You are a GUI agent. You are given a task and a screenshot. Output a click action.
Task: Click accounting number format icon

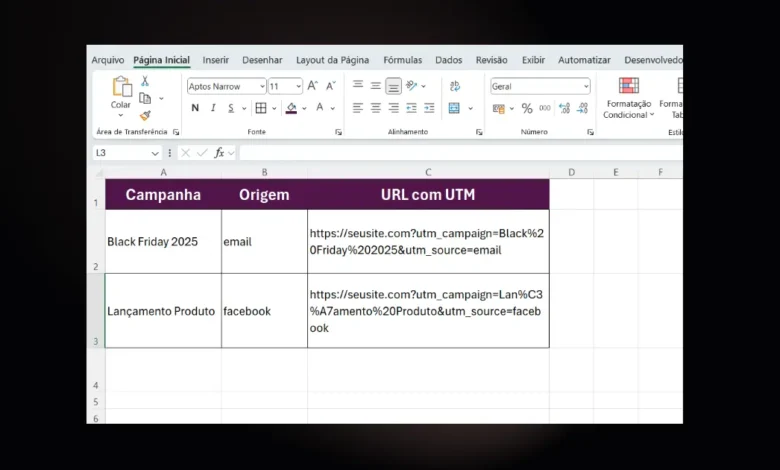[x=498, y=108]
